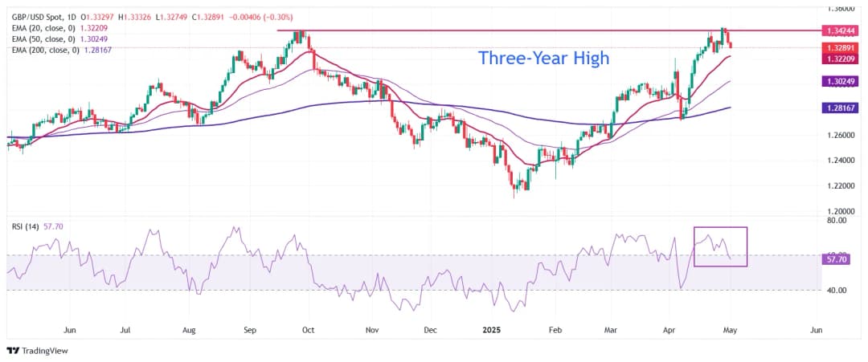Select the Three-Year High text annotation

tap(543, 58)
